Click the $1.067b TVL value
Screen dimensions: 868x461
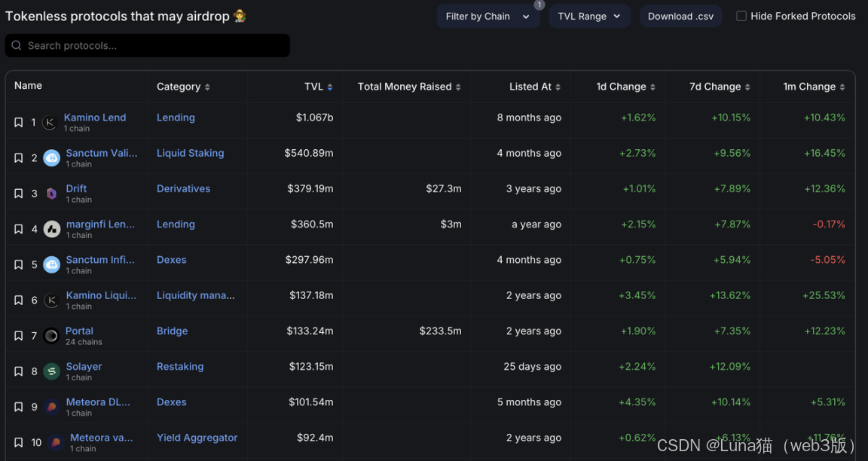tap(314, 118)
